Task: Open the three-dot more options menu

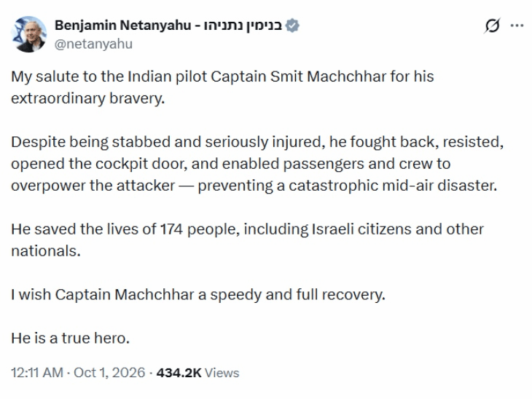Action: (517, 25)
